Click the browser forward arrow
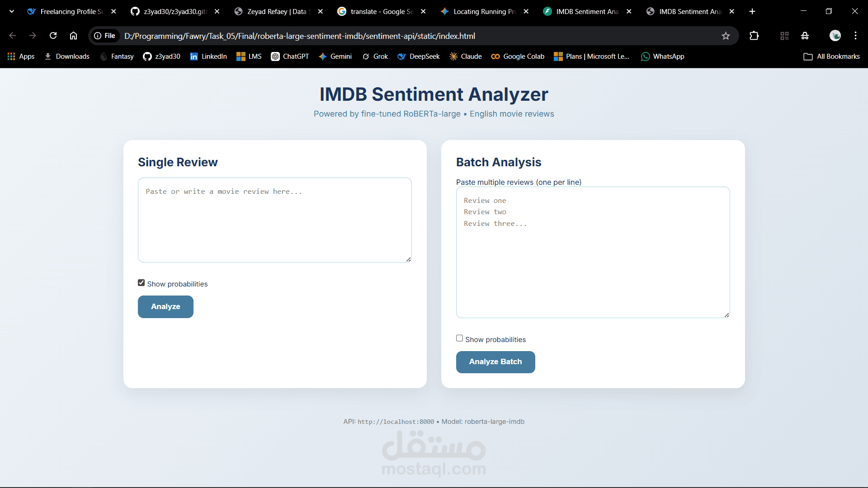This screenshot has width=868, height=488. (33, 36)
